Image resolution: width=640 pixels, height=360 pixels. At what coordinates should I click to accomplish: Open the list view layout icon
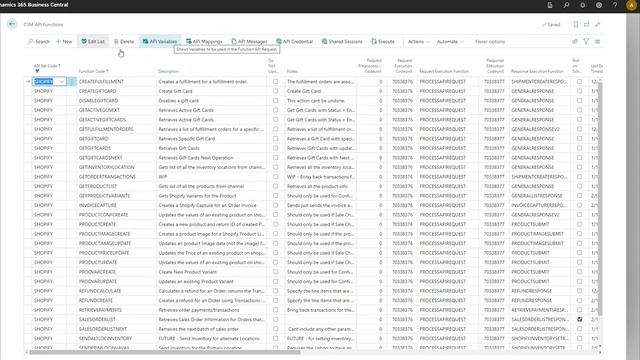pos(598,41)
